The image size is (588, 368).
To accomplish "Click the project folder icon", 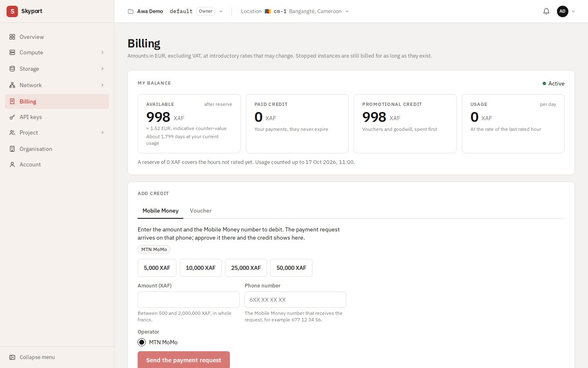I will tap(131, 11).
